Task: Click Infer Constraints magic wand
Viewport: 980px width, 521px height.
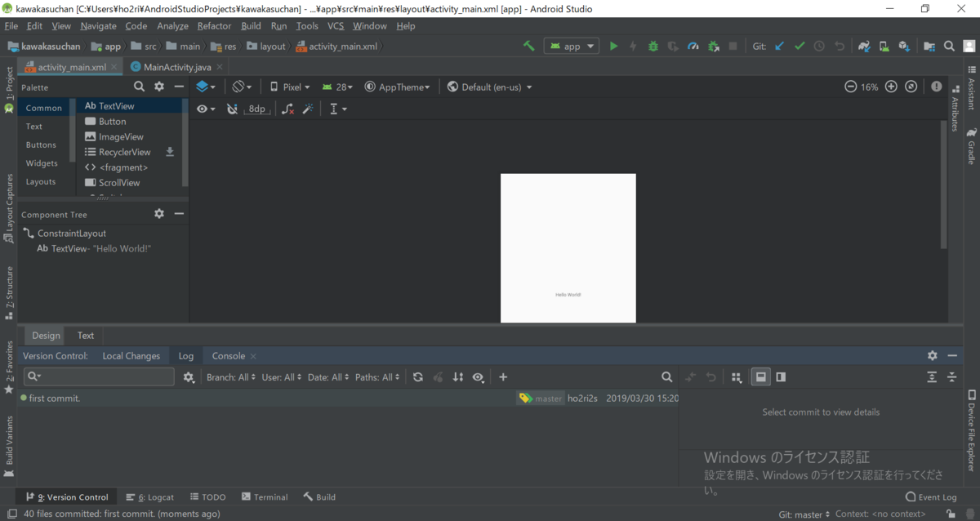Action: pos(308,109)
